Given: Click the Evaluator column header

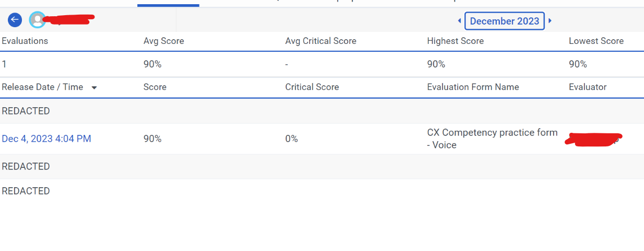Looking at the screenshot, I should (588, 87).
